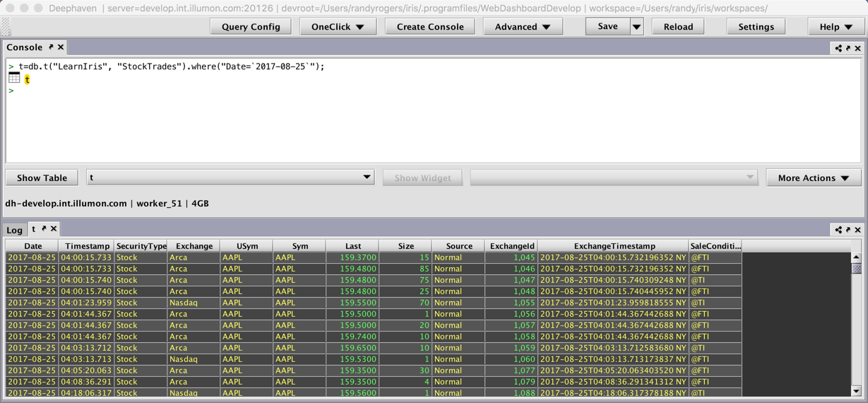Click the table vertical scrollbar thumb
Screen dimensions: 868x403
[856, 268]
